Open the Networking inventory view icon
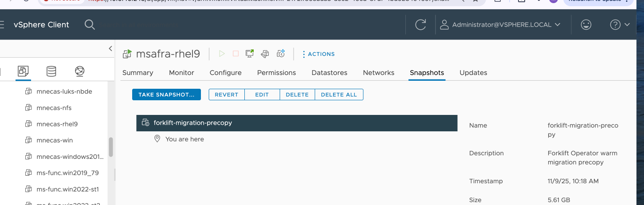This screenshot has width=644, height=205. tap(80, 71)
